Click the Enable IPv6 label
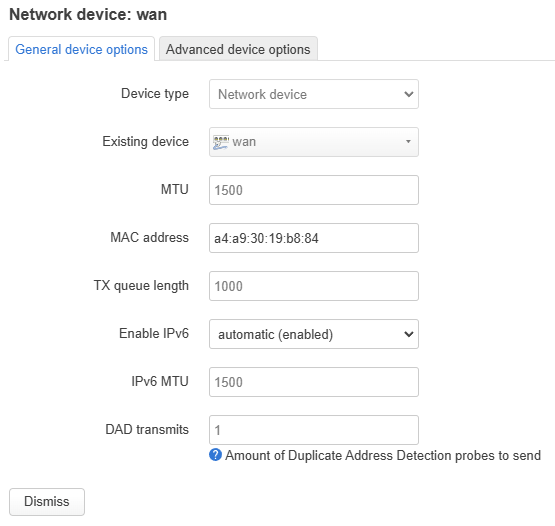This screenshot has height=526, width=555. (154, 333)
